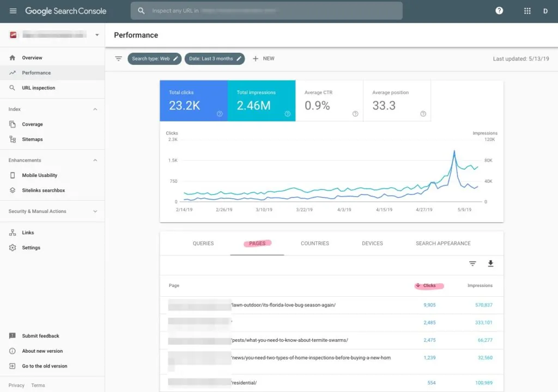Click the table filter rows icon
Viewport: 558px width, 392px height.
(472, 264)
